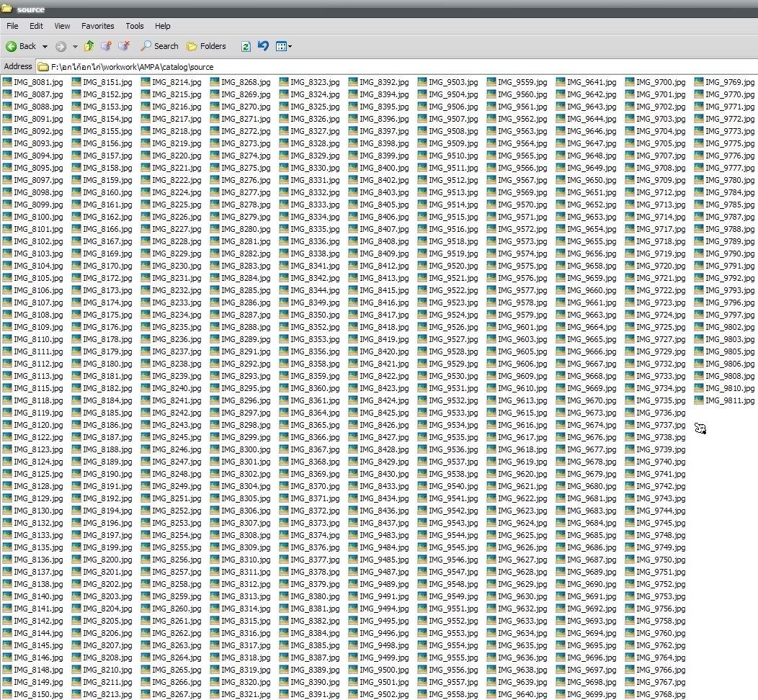758x700 pixels.
Task: Click the Search toolbar button
Action: click(x=159, y=46)
